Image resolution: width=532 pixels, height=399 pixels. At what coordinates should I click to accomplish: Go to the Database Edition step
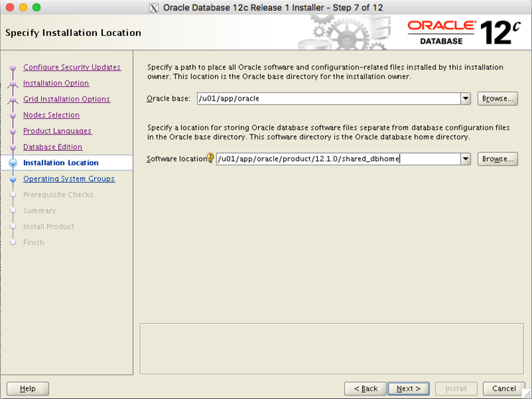coord(52,147)
